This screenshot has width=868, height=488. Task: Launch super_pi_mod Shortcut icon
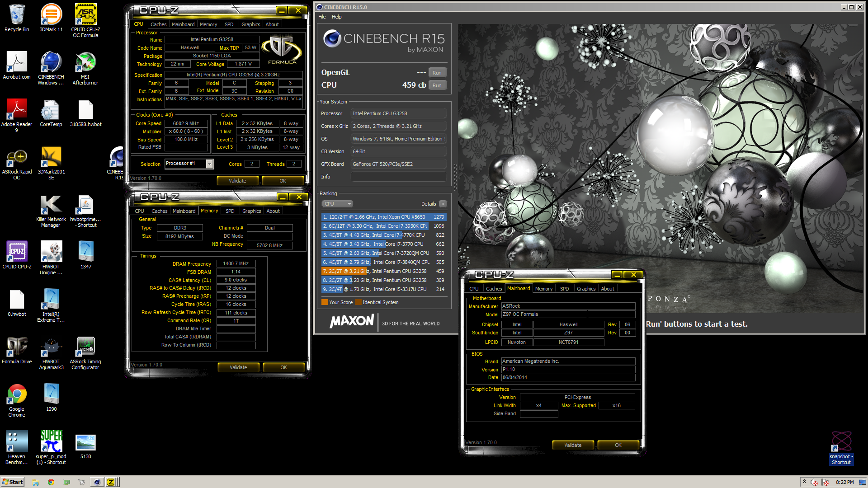point(51,447)
